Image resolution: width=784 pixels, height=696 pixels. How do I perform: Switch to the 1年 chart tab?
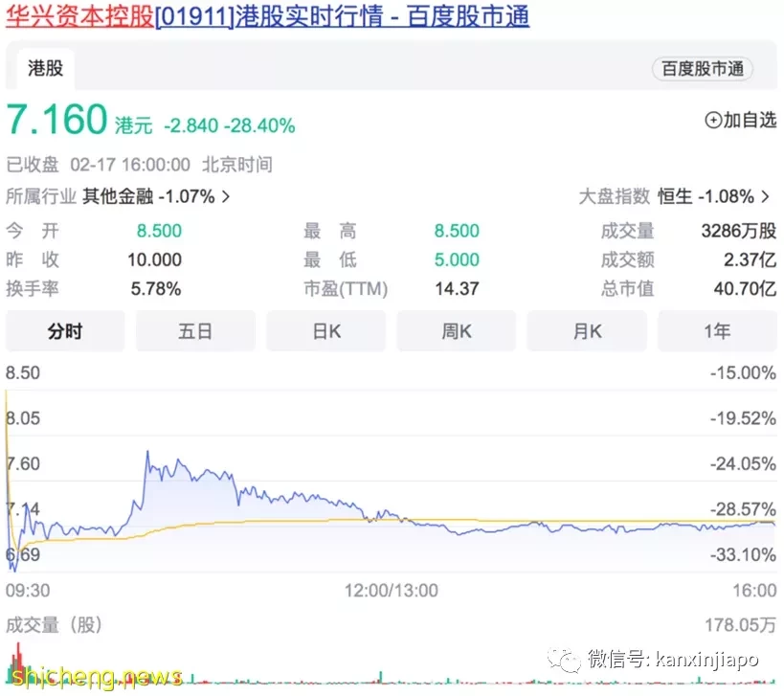(x=718, y=331)
